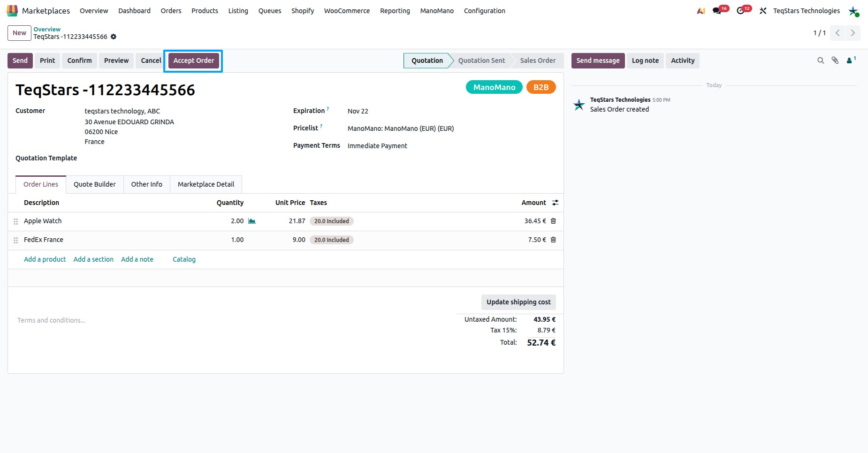Go to previous record arrow
The width and height of the screenshot is (868, 453).
838,33
